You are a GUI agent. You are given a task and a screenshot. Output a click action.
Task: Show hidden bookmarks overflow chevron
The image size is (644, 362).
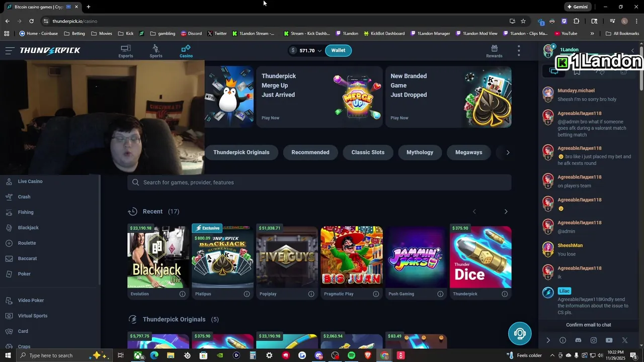[592, 34]
